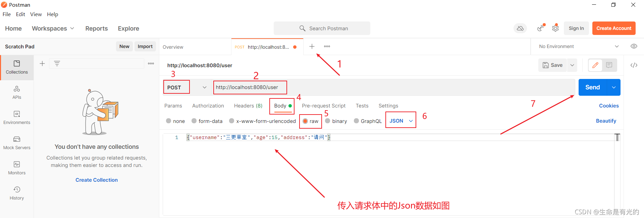This screenshot has height=218, width=644.
Task: Click the Save button
Action: (x=553, y=65)
